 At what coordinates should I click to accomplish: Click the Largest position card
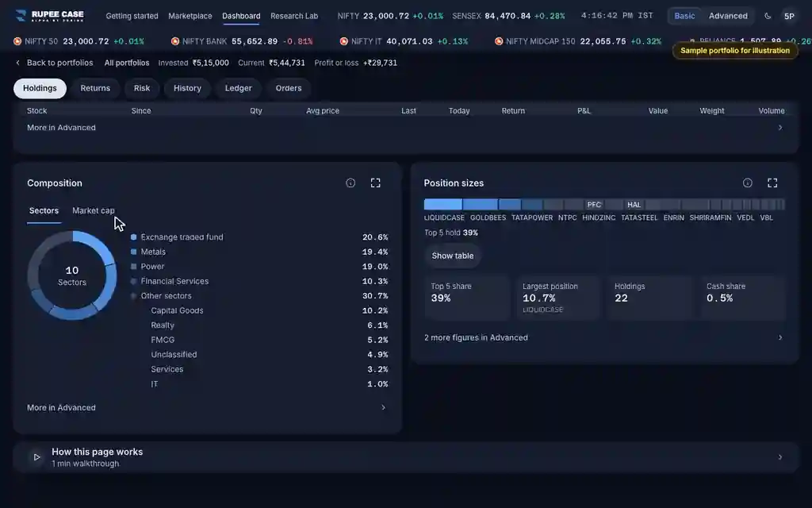(559, 298)
